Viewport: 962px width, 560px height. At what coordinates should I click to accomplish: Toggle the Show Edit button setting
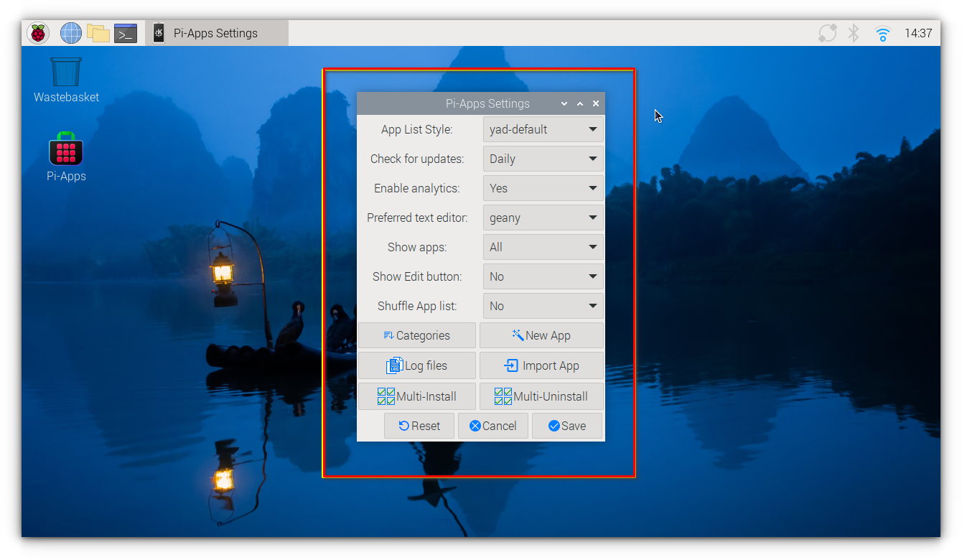(543, 277)
